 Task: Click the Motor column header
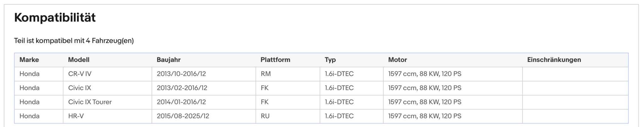[397, 60]
